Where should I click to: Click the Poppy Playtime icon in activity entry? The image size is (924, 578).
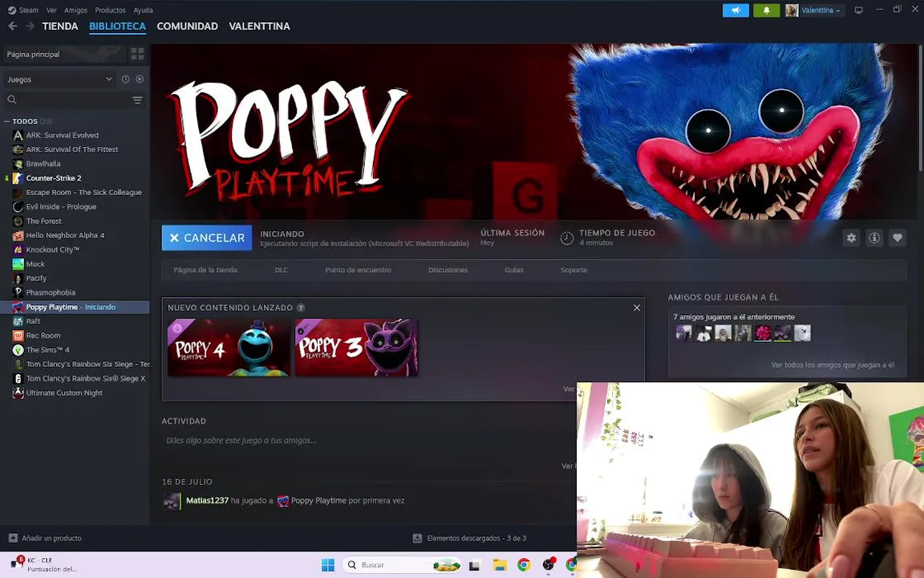(283, 501)
